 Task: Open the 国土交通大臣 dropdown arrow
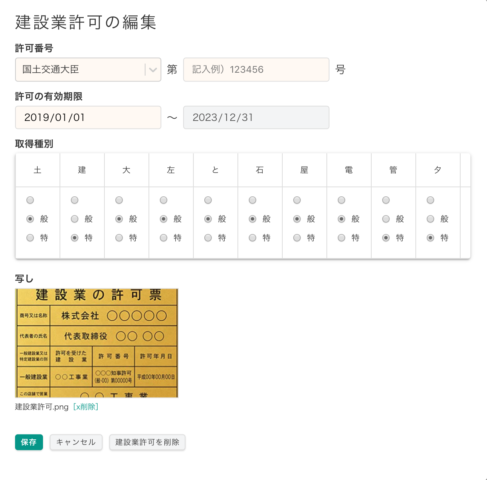click(153, 70)
